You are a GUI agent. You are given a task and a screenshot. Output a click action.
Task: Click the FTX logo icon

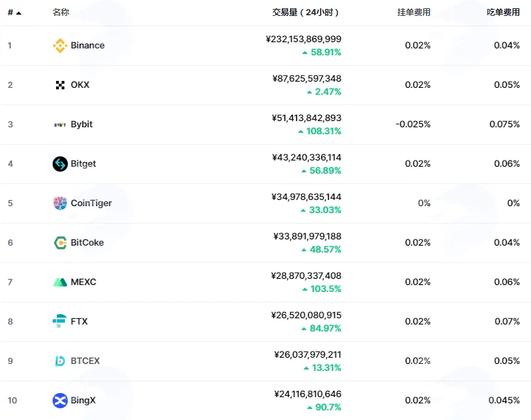click(60, 321)
